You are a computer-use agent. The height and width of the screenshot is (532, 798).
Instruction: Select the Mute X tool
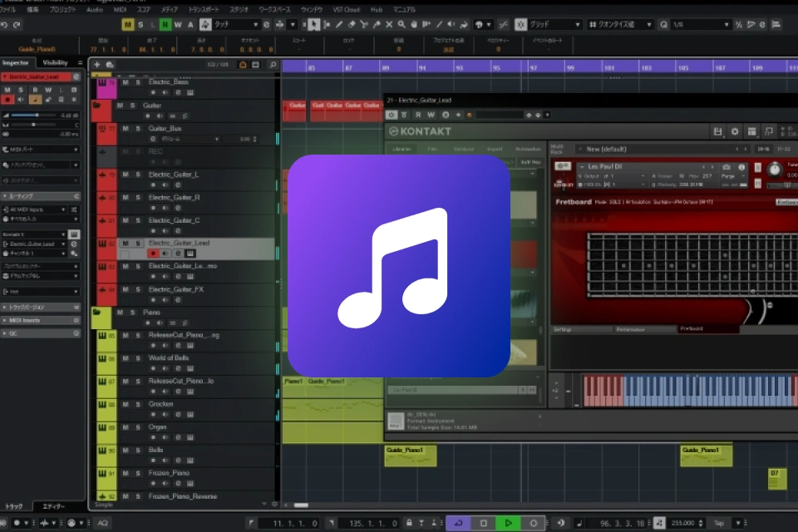pyautogui.click(x=389, y=24)
